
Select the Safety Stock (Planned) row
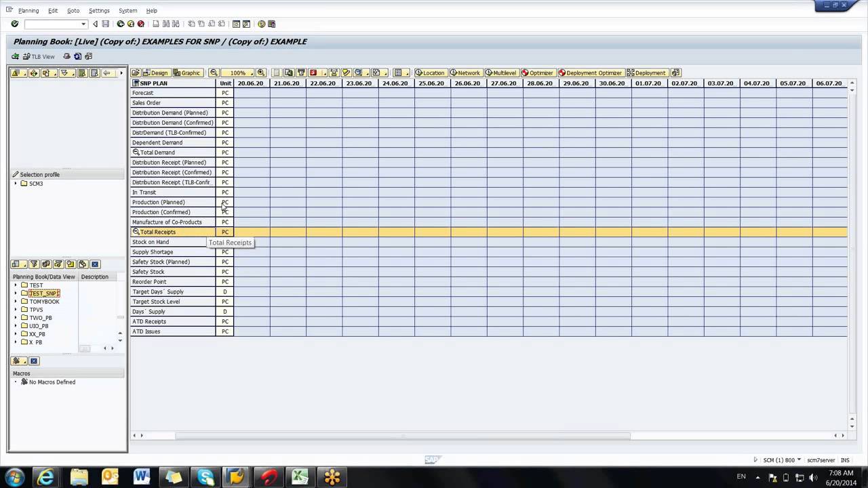pyautogui.click(x=173, y=262)
